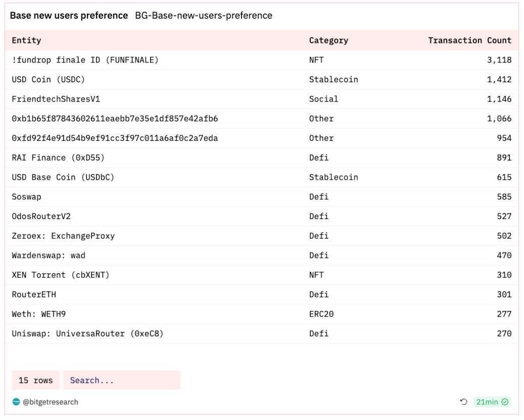Select the !fundrop finale ID (FUNFINALE) cell

point(85,60)
